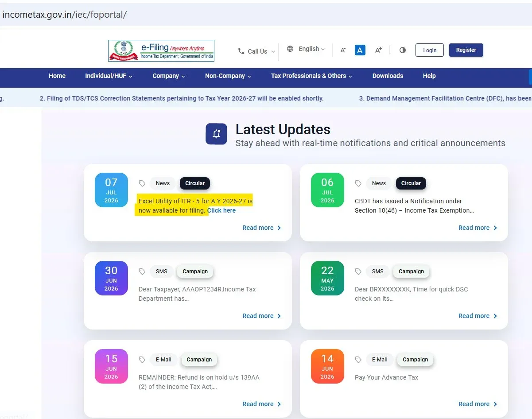
Task: Click the Register button
Action: (x=466, y=50)
